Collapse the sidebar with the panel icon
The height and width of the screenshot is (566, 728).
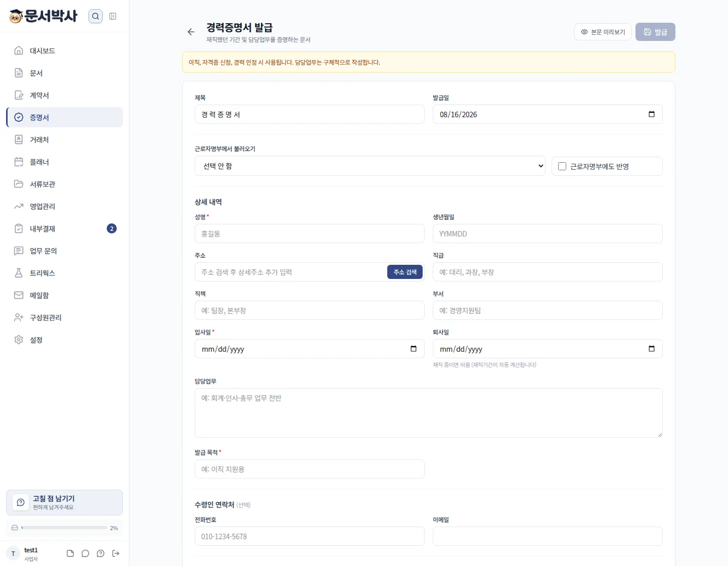click(113, 16)
